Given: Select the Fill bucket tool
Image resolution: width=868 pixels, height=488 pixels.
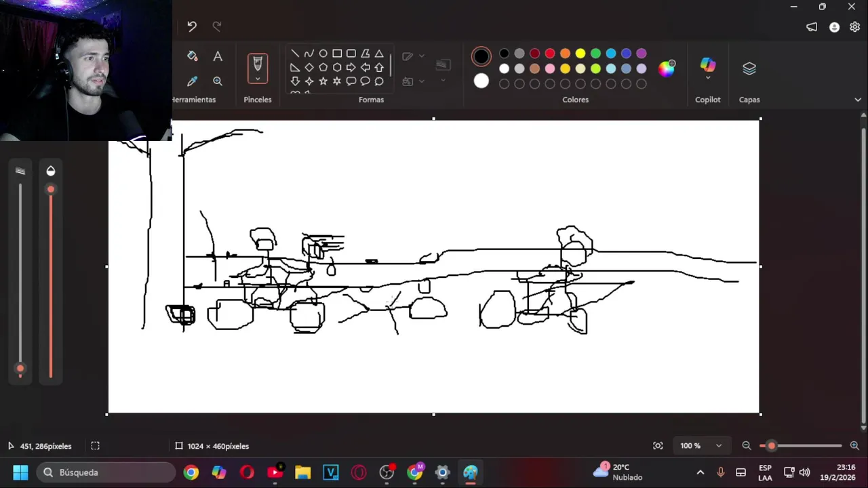Looking at the screenshot, I should (x=192, y=56).
